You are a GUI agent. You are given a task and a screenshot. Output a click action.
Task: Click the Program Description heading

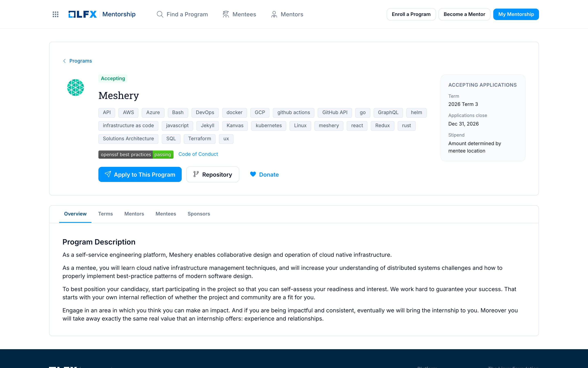(x=99, y=242)
